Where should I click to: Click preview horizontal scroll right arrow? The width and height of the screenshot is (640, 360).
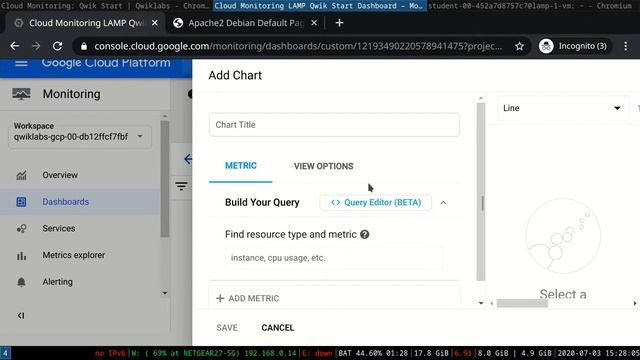[635, 303]
